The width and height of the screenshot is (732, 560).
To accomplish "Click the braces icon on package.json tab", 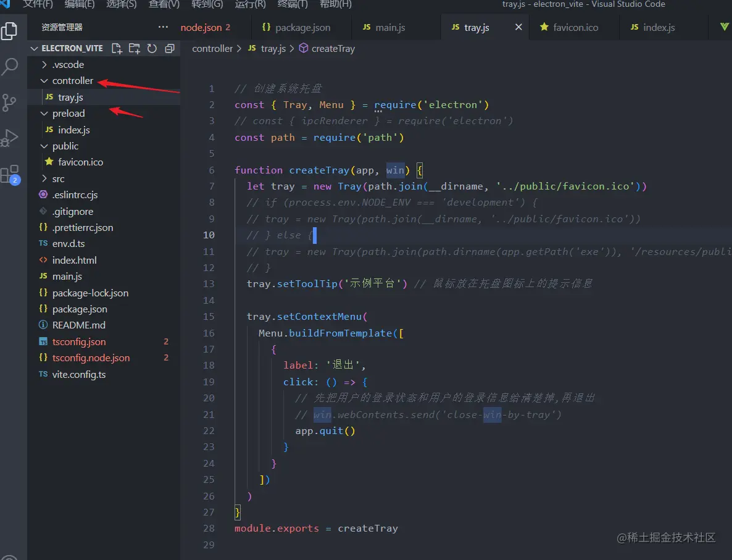I will point(266,27).
